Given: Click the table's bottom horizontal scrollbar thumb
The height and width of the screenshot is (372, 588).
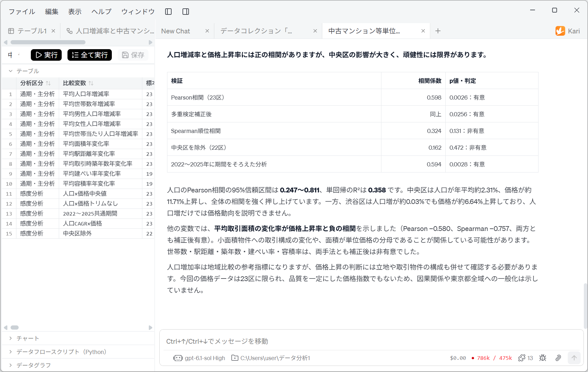Looking at the screenshot, I should pyautogui.click(x=15, y=327).
